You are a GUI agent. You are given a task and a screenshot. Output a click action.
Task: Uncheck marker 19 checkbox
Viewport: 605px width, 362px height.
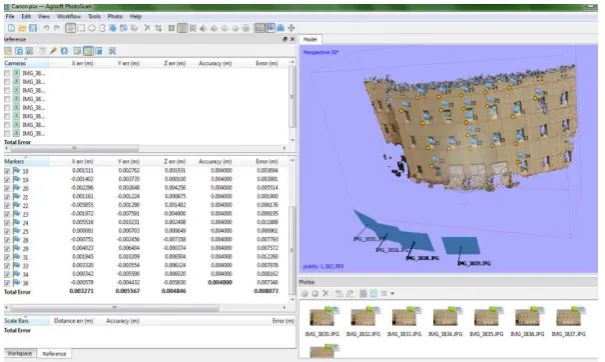pyautogui.click(x=7, y=180)
